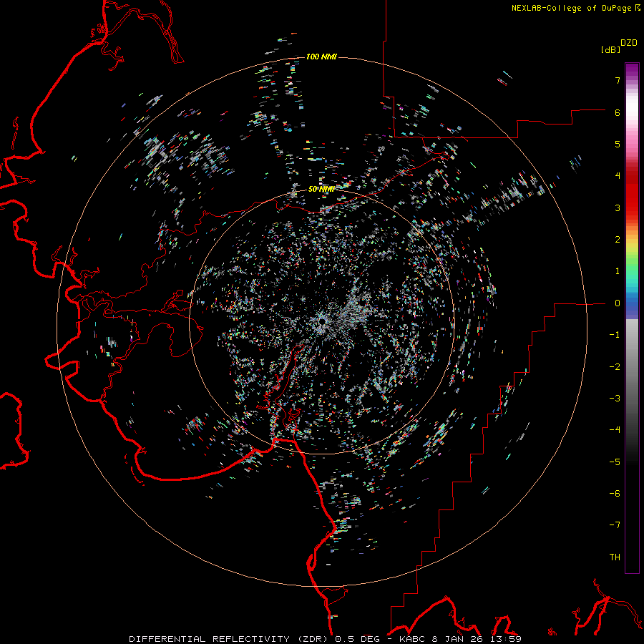644x644 pixels.
Task: Click the -2 tick label on the color scale
Action: [615, 367]
